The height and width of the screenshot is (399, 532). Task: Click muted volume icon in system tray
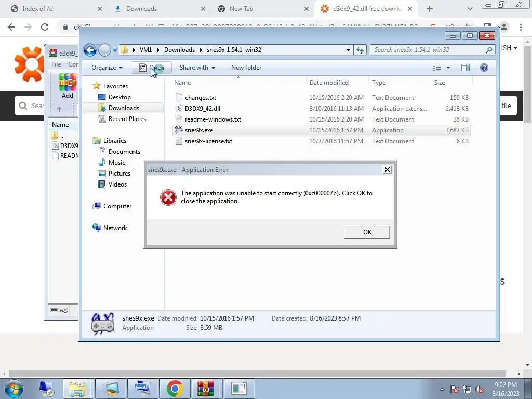pos(480,389)
